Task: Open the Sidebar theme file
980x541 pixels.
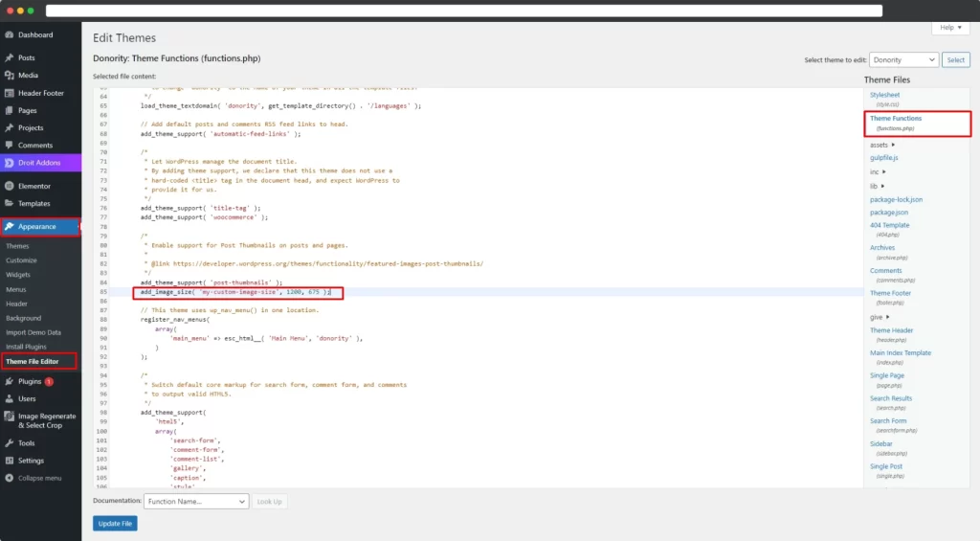Action: (x=881, y=444)
